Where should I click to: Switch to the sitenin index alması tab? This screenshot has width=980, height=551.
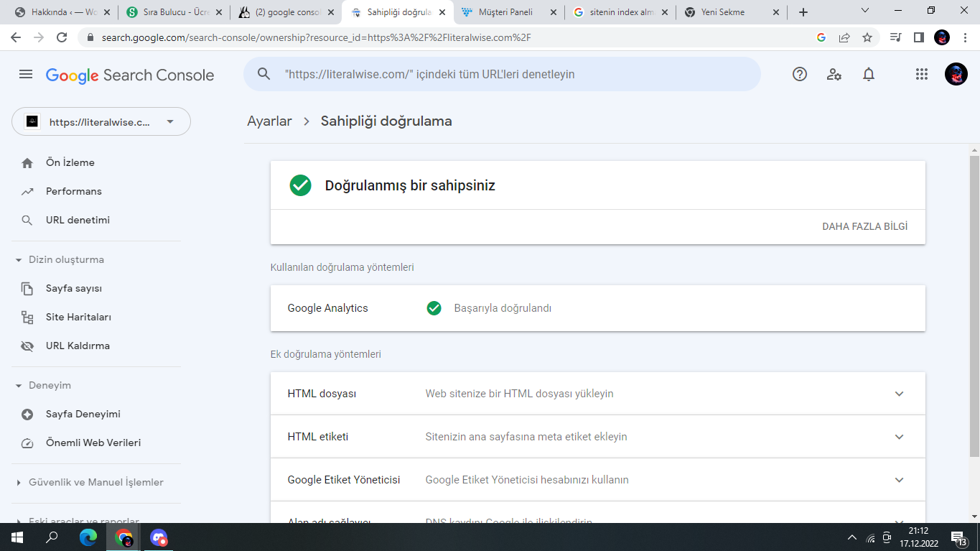tap(622, 12)
